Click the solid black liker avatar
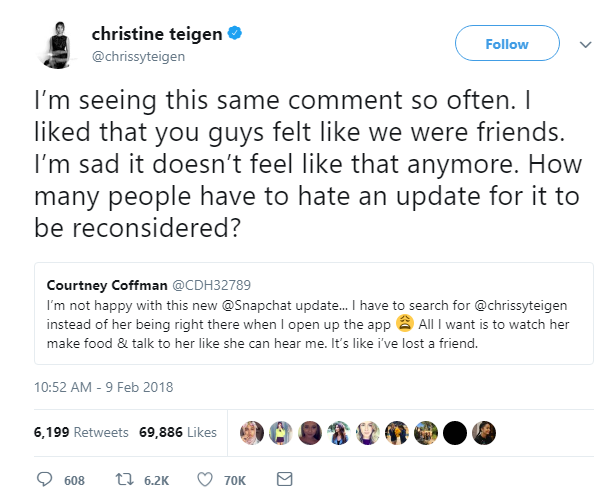Screen dimensions: 609x503 point(455,432)
